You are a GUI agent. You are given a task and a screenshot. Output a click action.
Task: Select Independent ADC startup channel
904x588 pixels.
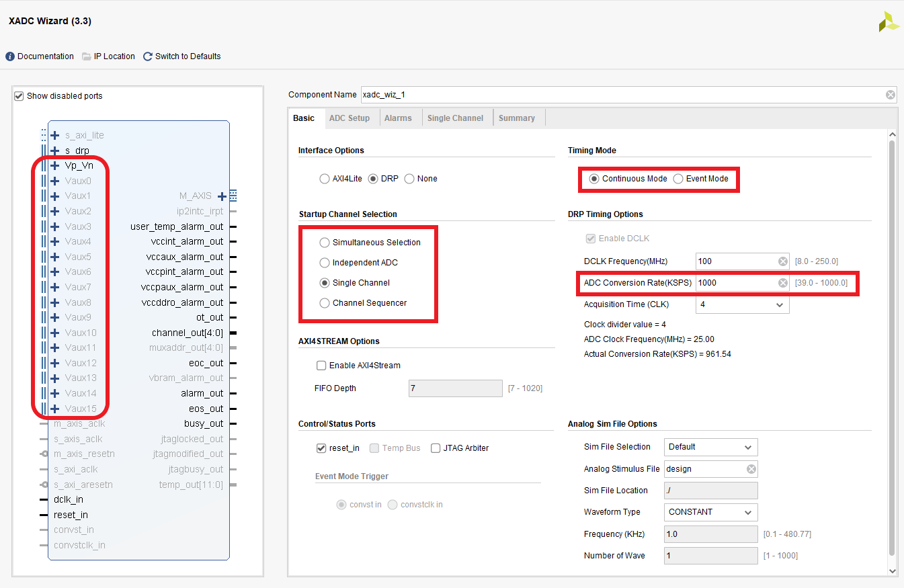pyautogui.click(x=325, y=263)
